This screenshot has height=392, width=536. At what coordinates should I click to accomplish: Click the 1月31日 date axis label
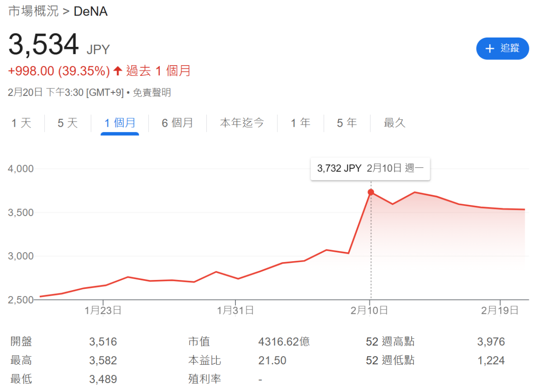point(235,310)
